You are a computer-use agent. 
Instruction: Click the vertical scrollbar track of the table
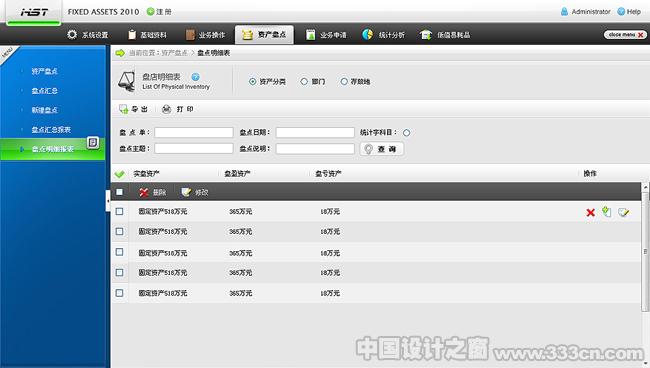tap(645, 252)
